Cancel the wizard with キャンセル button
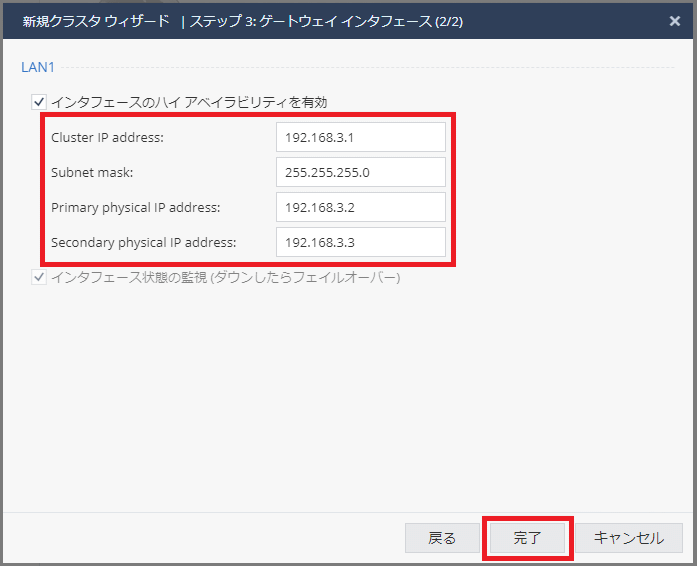 (628, 538)
